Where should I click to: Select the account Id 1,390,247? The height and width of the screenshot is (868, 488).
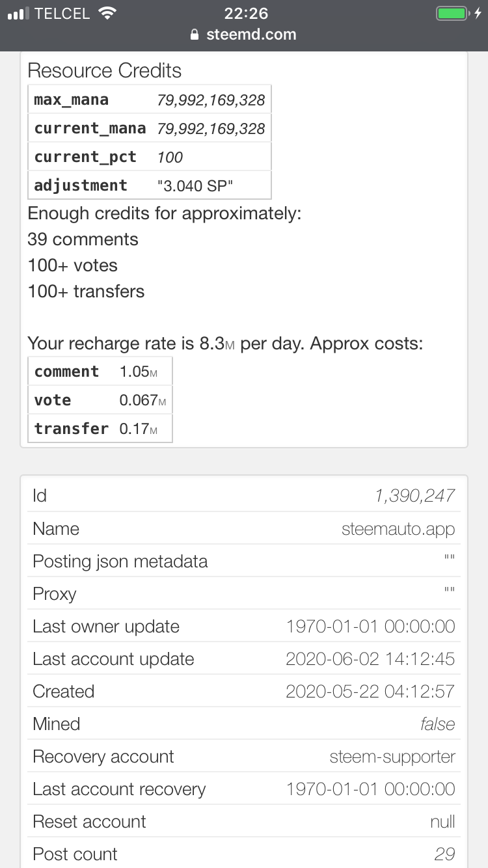click(414, 496)
